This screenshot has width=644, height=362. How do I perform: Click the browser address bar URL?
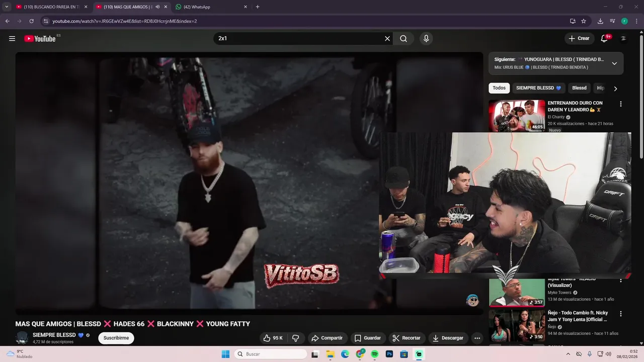(124, 21)
